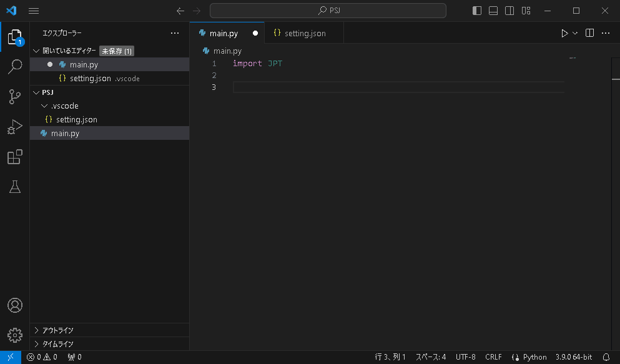Collapse the 開いているエディター section
Image resolution: width=620 pixels, height=364 pixels.
(x=36, y=51)
